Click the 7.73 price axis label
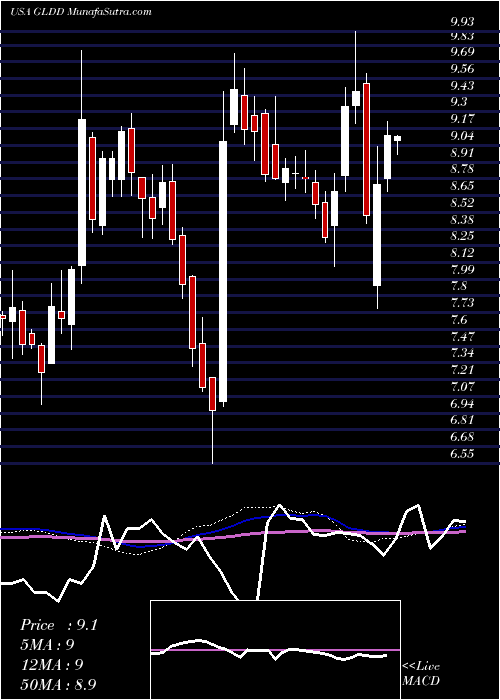Viewport: 500px width, 700px height. [462, 302]
